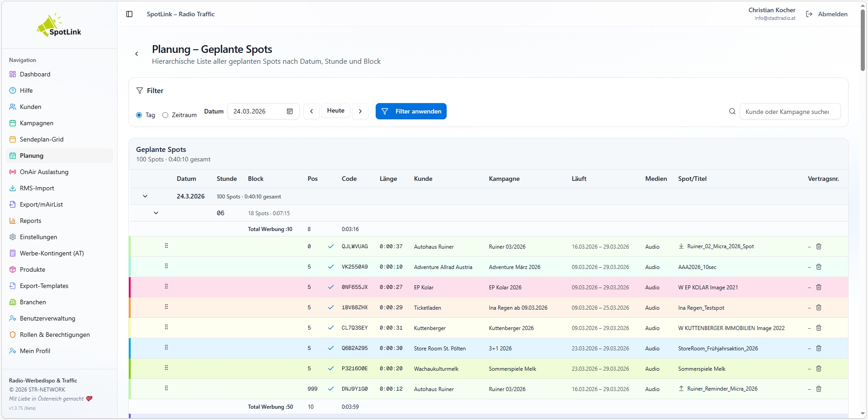Viewport: 868px width, 420px height.
Task: Collapse the hour 06 group
Action: 156,213
